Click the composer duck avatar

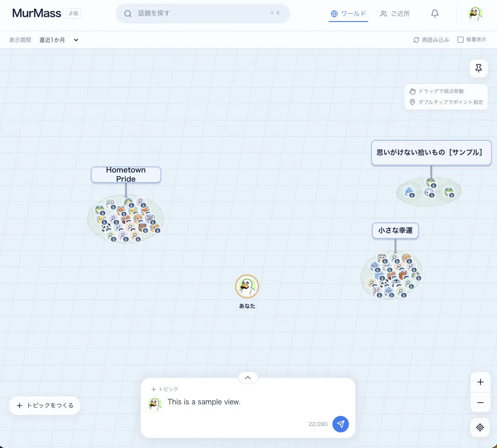(155, 404)
